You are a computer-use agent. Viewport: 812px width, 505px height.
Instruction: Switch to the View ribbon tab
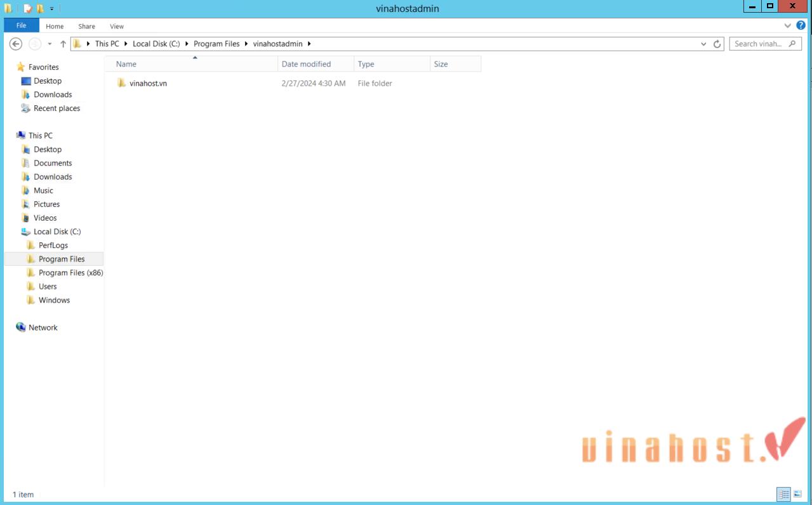[117, 26]
